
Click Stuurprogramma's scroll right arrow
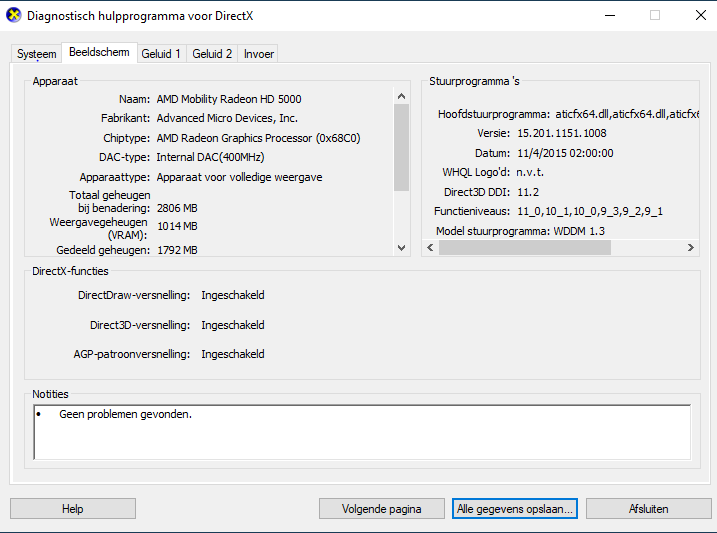click(690, 248)
